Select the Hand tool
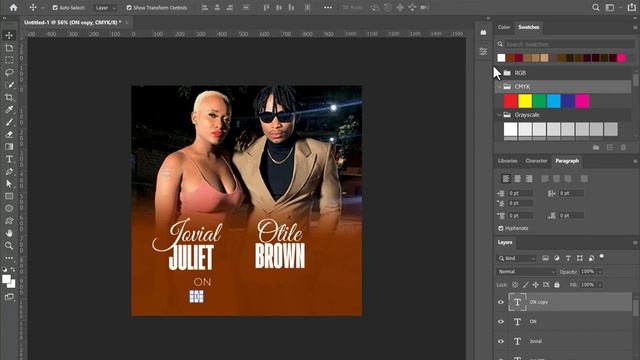640x360 pixels. (x=9, y=233)
